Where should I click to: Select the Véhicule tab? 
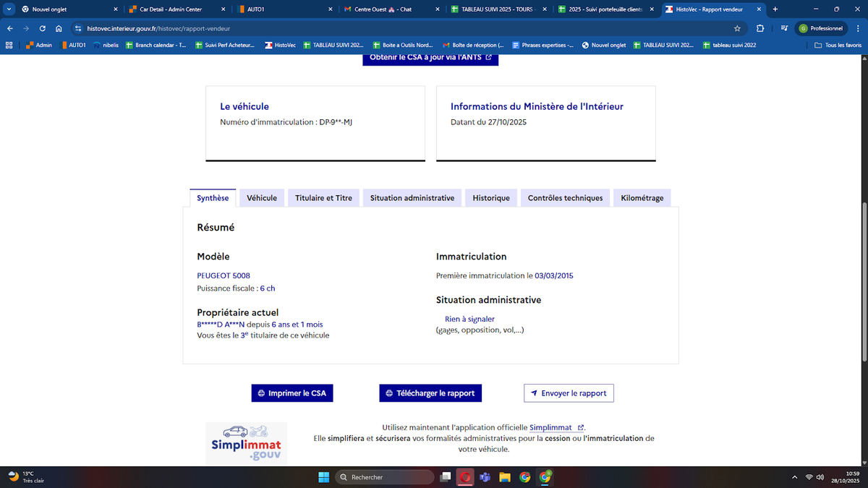click(x=262, y=198)
